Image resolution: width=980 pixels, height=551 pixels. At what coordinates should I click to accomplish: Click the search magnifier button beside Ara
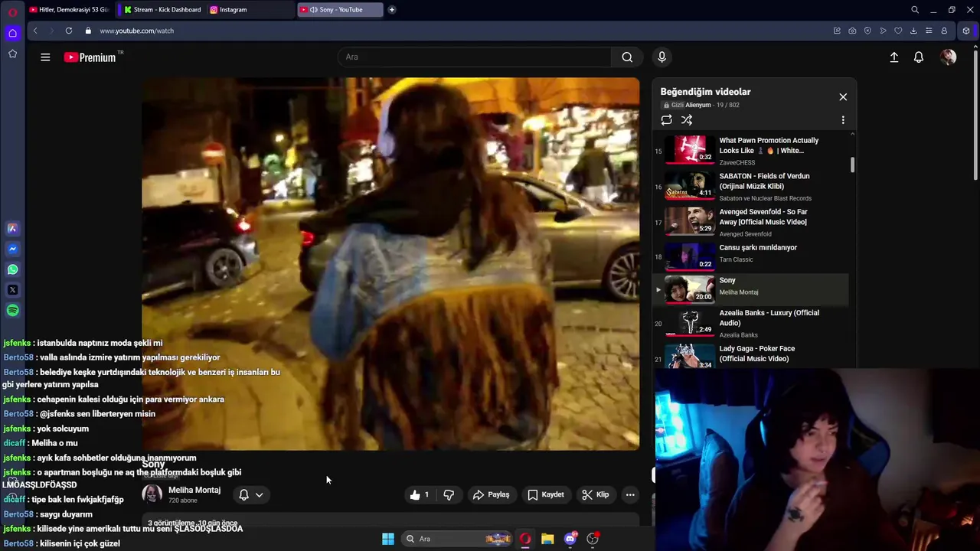(627, 57)
